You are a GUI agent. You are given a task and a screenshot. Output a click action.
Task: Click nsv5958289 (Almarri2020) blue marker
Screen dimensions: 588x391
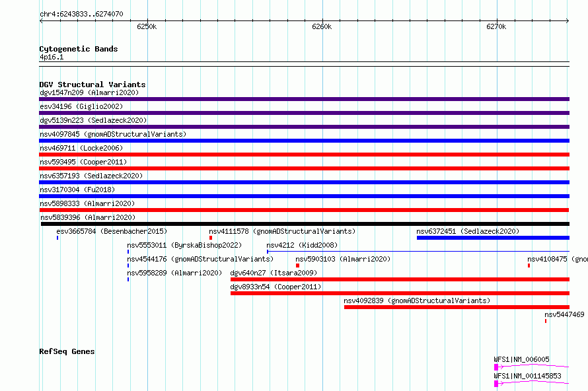point(128,279)
